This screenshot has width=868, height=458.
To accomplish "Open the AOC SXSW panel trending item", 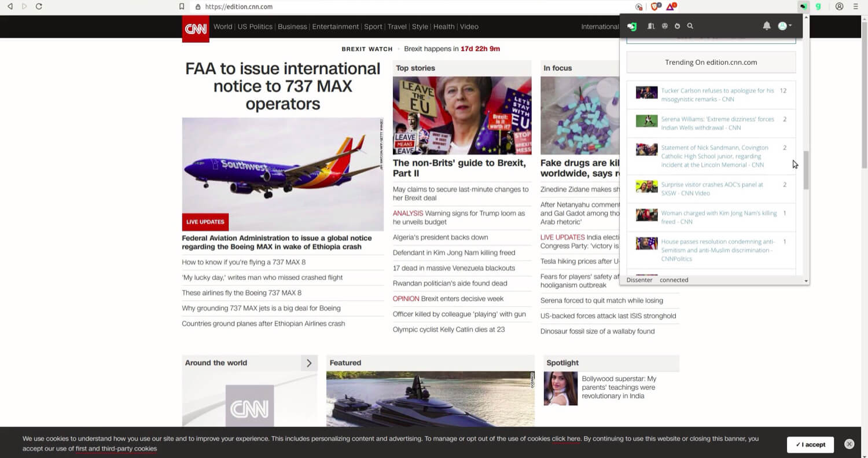I will click(712, 189).
